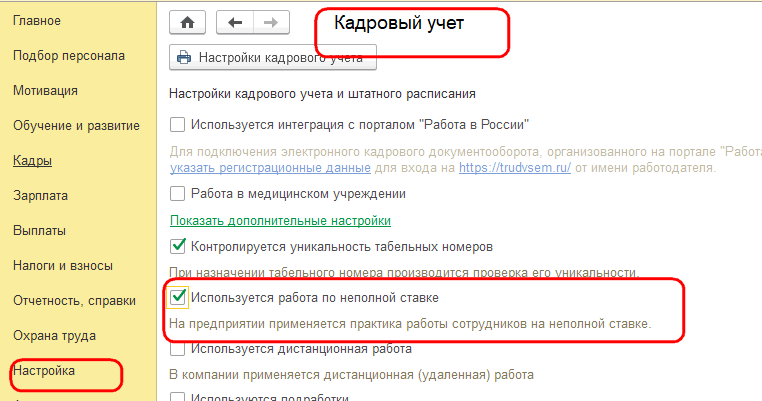Image resolution: width=762 pixels, height=401 pixels.
Task: Open the Выплаты section
Action: 39,231
